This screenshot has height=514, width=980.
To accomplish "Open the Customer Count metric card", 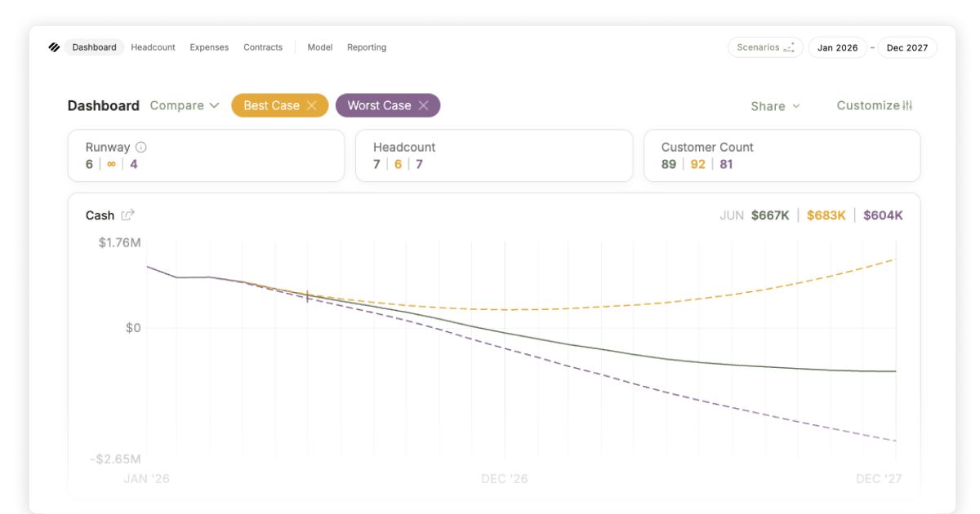I will pos(782,156).
